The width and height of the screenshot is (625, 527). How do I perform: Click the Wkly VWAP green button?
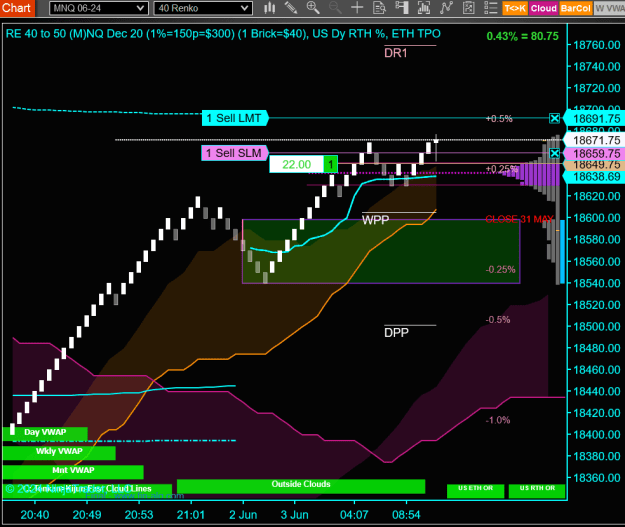[59, 452]
